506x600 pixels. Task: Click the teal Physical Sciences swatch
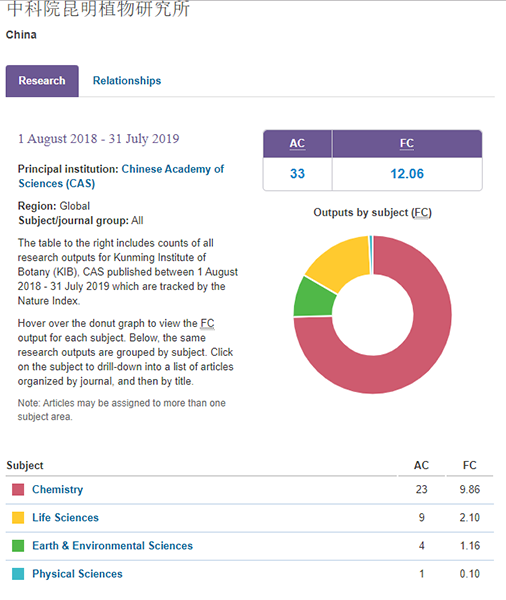click(18, 574)
